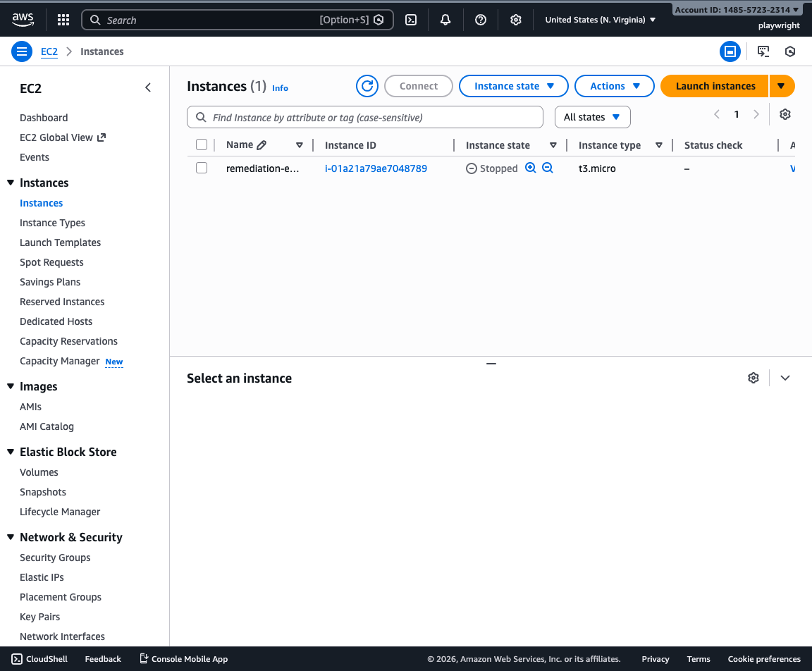Check the remediation-e instance row checkbox
Screen dimensions: 812x671
coord(202,168)
